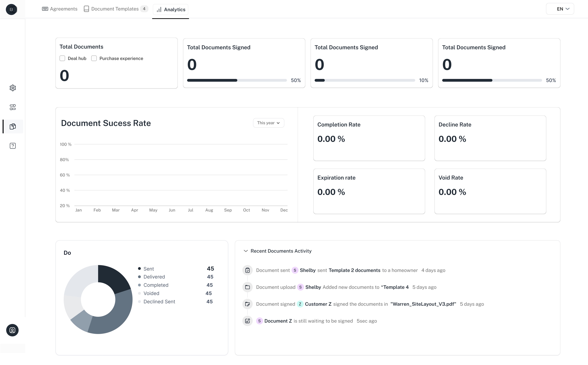Image resolution: width=588 pixels, height=365 pixels.
Task: Select the Analytics tab
Action: click(x=170, y=10)
